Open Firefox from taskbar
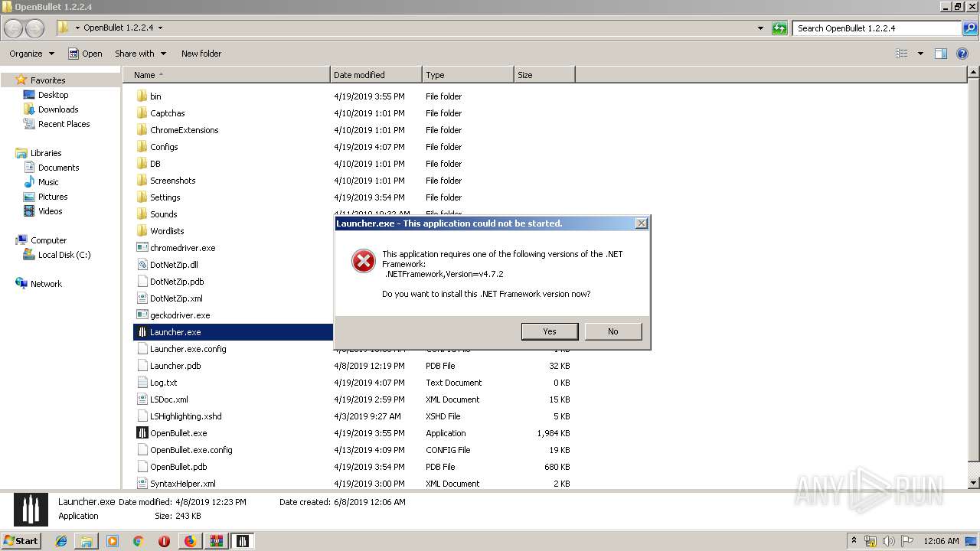 190,541
